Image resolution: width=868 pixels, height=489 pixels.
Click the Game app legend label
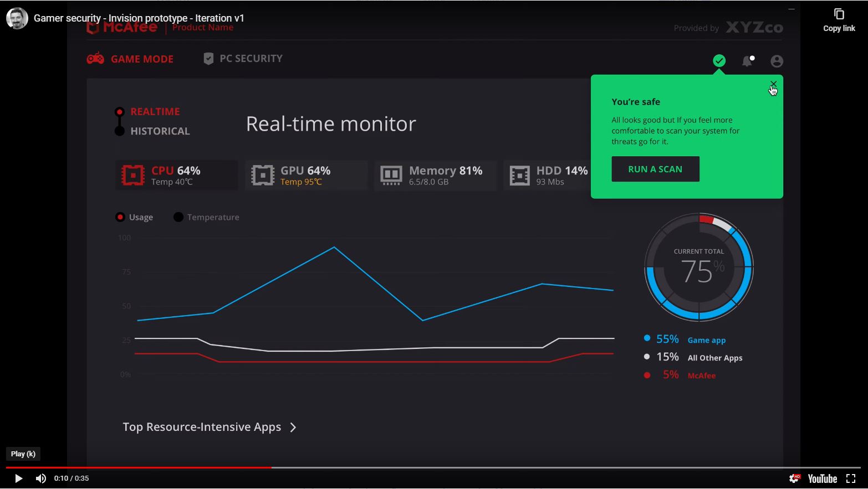click(x=707, y=340)
